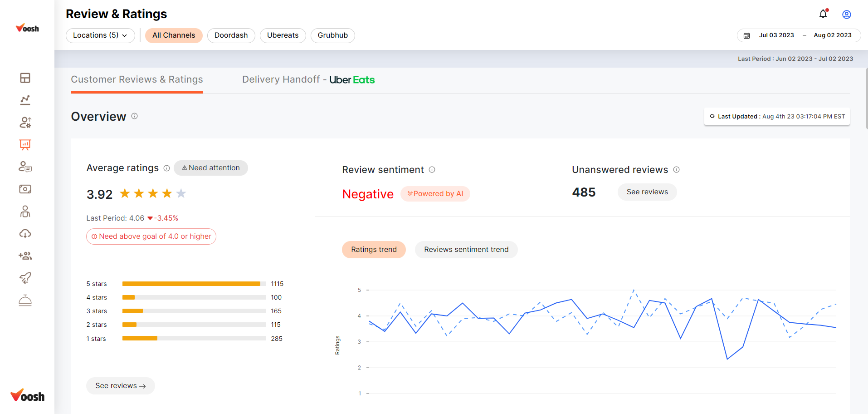Filter by Grubhub channel
This screenshot has width=868, height=414.
click(332, 35)
